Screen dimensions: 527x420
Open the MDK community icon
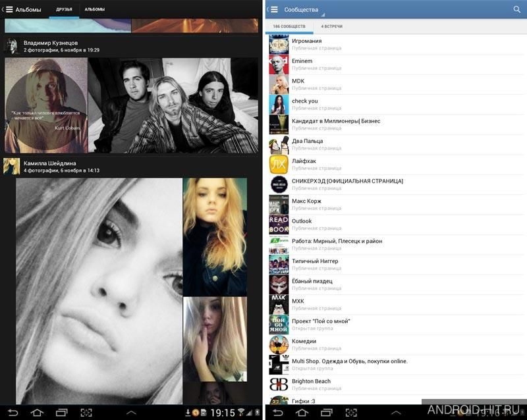[279, 84]
